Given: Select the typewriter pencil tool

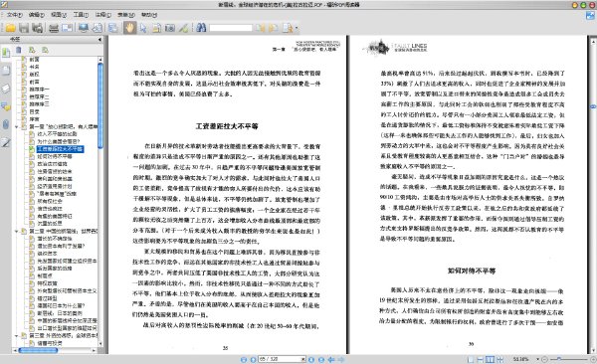Looking at the screenshot, I should click(x=183, y=28).
